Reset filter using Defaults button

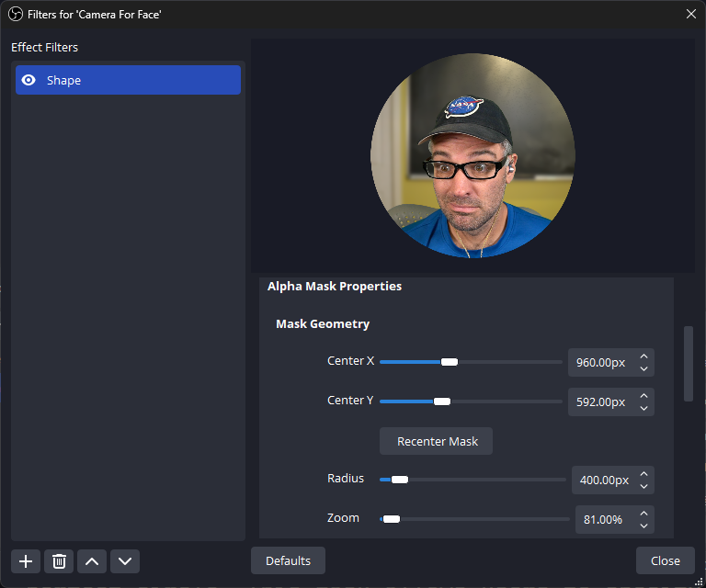pos(288,560)
